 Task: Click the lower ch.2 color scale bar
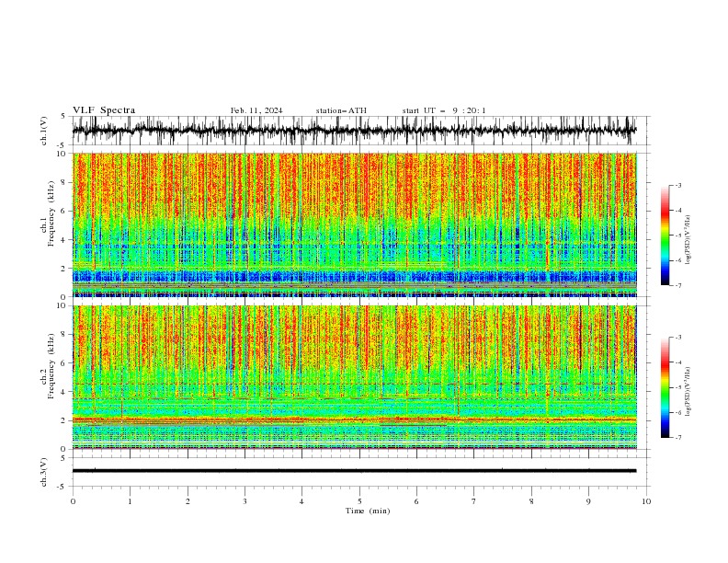click(x=665, y=387)
